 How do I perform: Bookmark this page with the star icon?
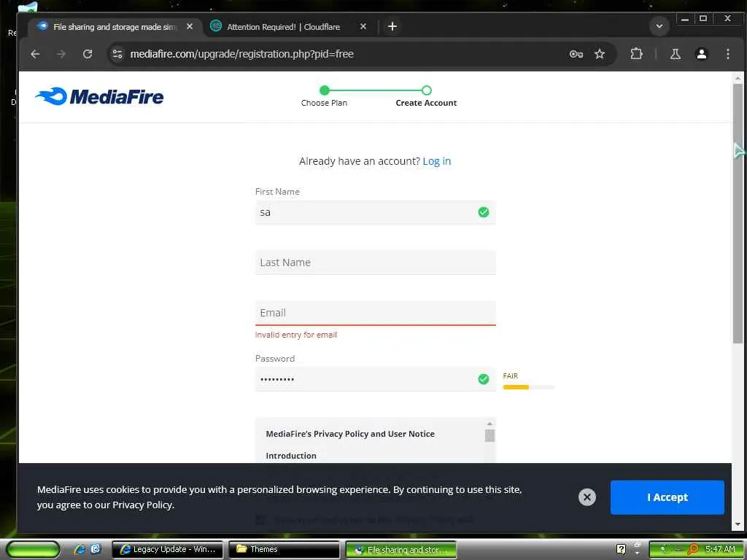tap(600, 54)
